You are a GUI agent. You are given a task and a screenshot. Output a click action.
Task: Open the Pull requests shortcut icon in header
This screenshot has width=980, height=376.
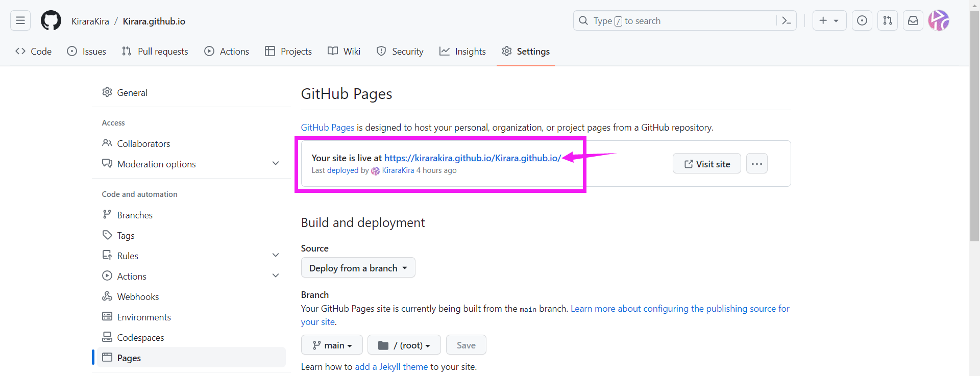point(888,20)
